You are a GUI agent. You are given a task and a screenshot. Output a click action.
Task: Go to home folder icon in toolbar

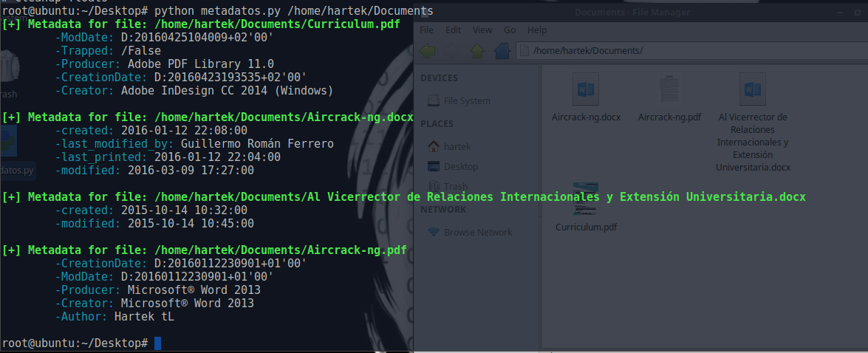click(502, 51)
